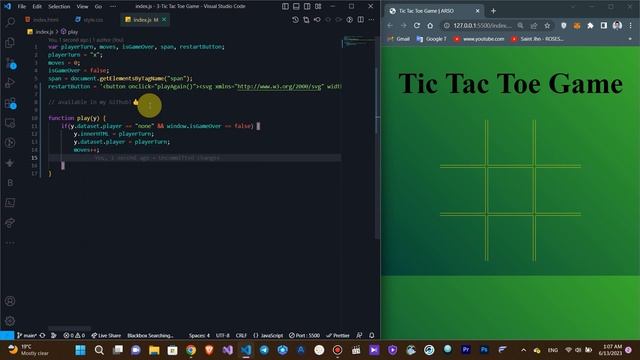Go to Chrome home page
The height and width of the screenshot is (360, 640).
point(430,25)
